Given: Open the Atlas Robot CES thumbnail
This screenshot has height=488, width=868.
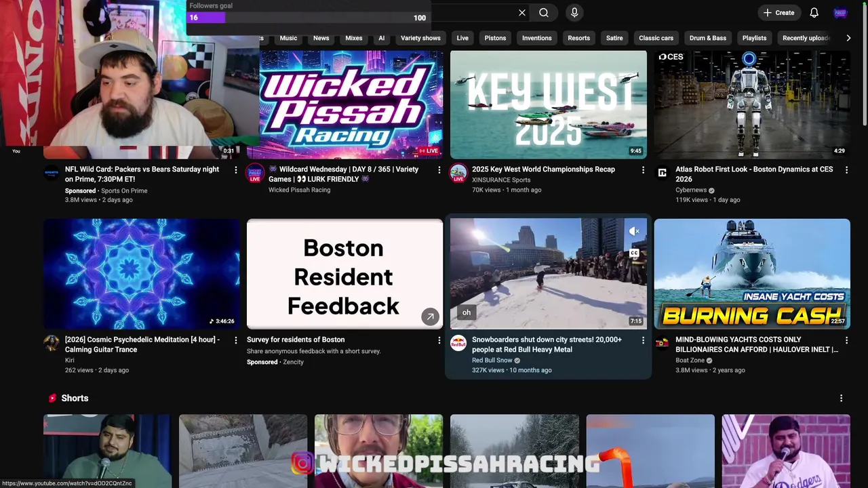Looking at the screenshot, I should tap(752, 104).
